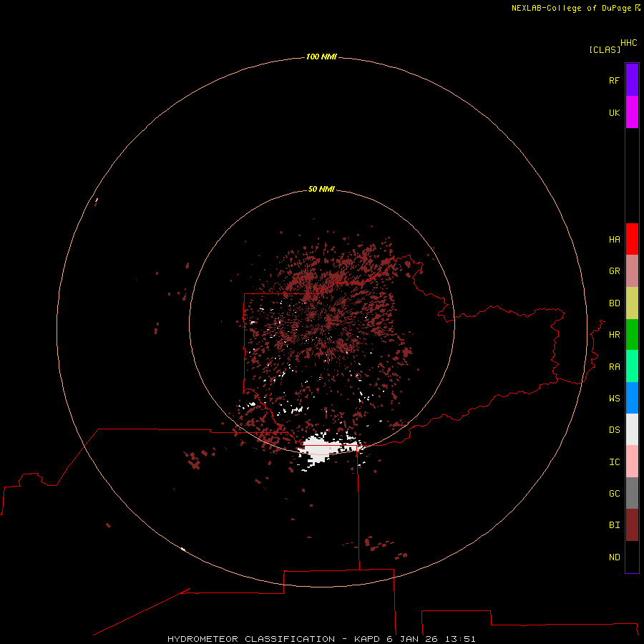Image resolution: width=644 pixels, height=644 pixels.
Task: Click the [CLAS] legend heading
Action: (605, 49)
